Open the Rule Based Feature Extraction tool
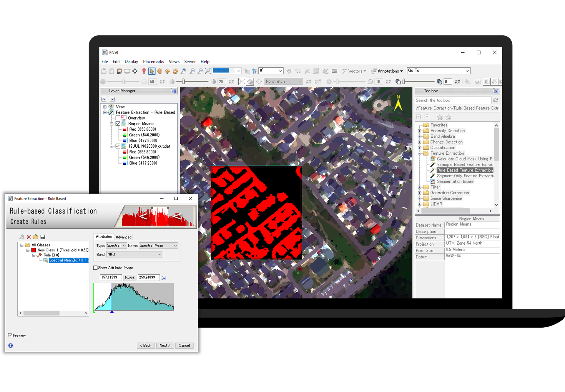565x392 pixels. tap(465, 170)
